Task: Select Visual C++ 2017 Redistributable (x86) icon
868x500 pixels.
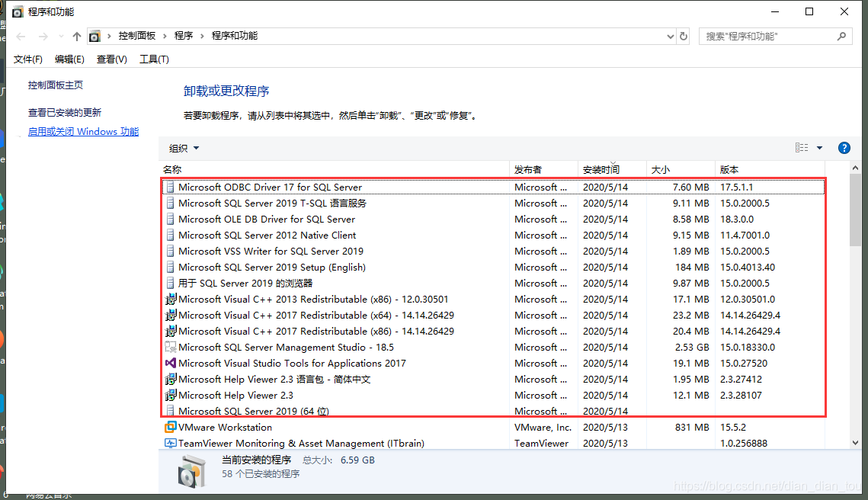Action: click(x=171, y=331)
